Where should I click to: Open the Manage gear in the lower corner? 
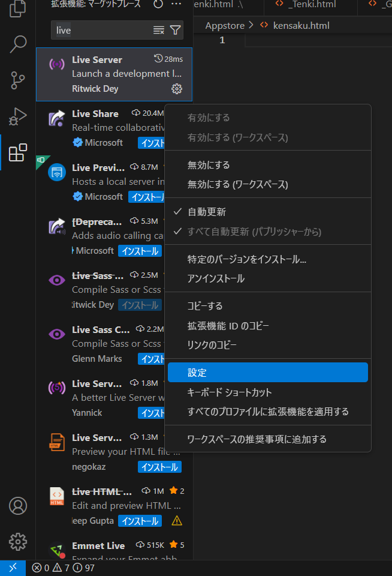pos(18,542)
